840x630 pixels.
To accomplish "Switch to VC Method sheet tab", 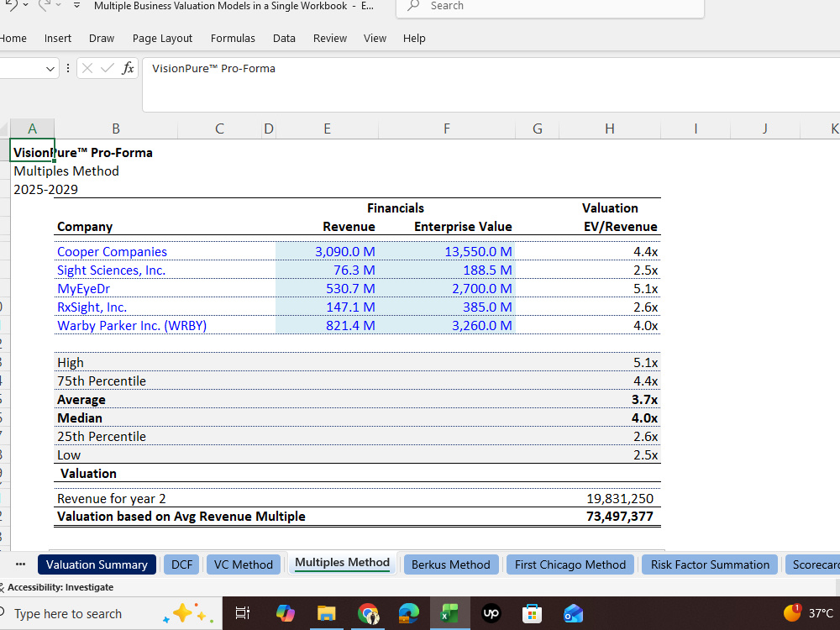I will [244, 564].
